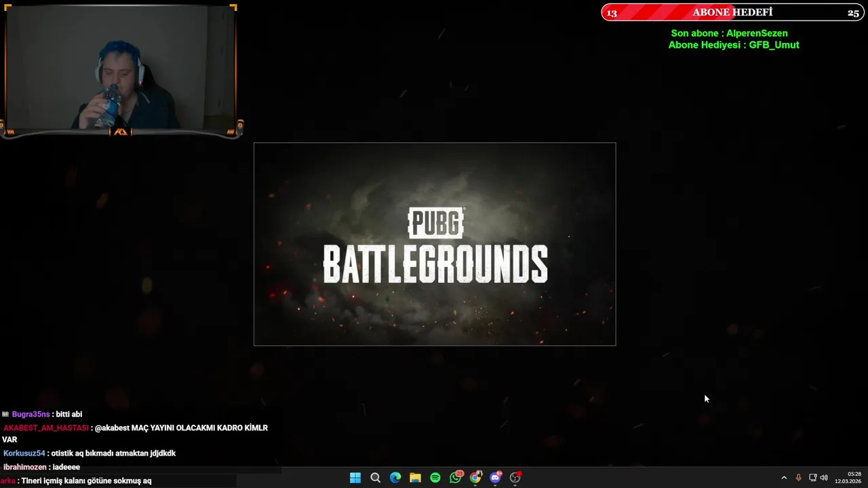Click chat username AKABEST_AM_HASTASI
Viewport: 868px width, 488px height.
(46, 428)
